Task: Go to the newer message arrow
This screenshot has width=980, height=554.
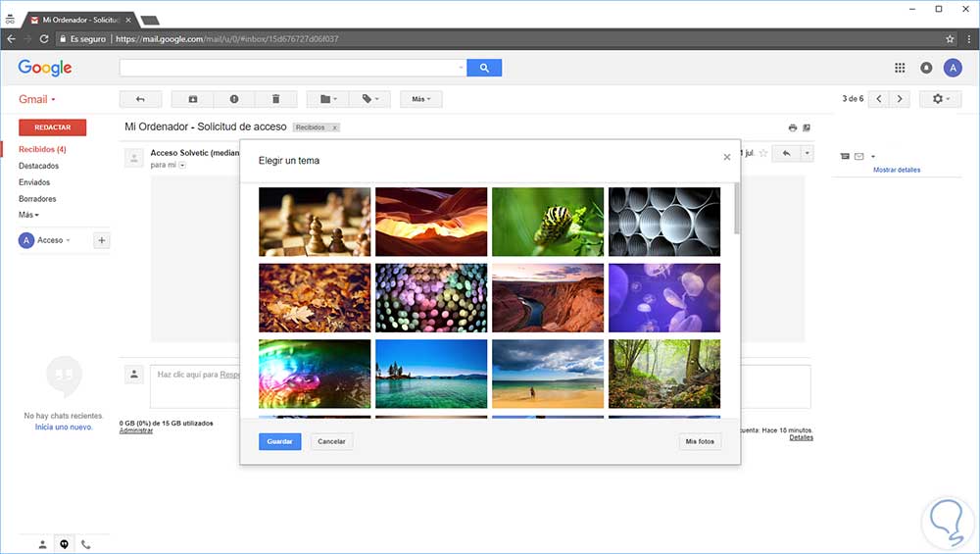Action: 879,99
